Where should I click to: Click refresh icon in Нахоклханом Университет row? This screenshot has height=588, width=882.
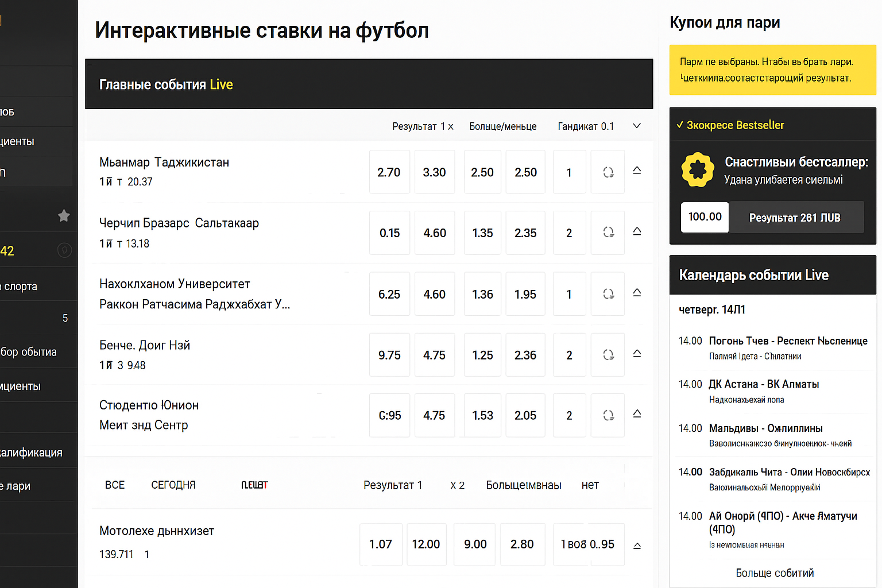pyautogui.click(x=608, y=294)
